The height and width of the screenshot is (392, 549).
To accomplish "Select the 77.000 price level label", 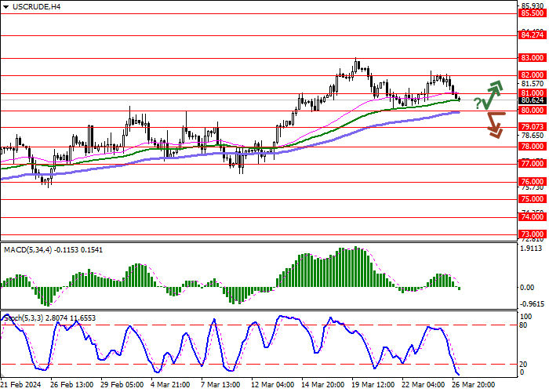I will click(x=533, y=164).
